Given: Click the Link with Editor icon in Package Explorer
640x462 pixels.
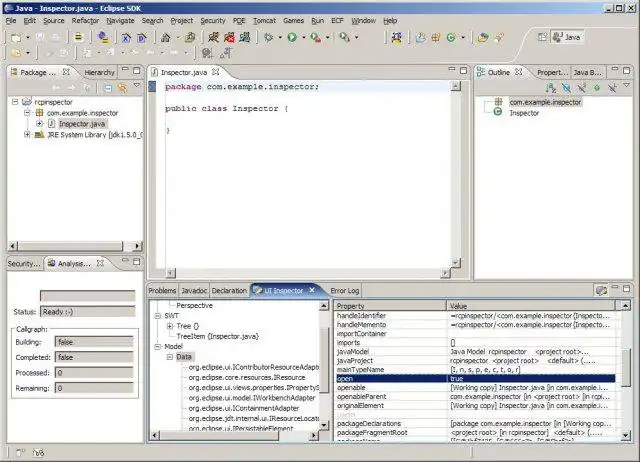Looking at the screenshot, I should click(122, 88).
